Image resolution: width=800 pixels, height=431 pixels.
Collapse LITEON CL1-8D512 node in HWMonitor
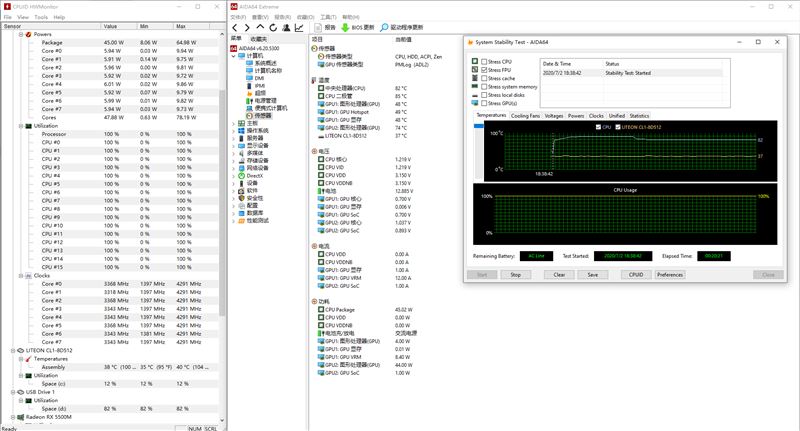pyautogui.click(x=13, y=351)
